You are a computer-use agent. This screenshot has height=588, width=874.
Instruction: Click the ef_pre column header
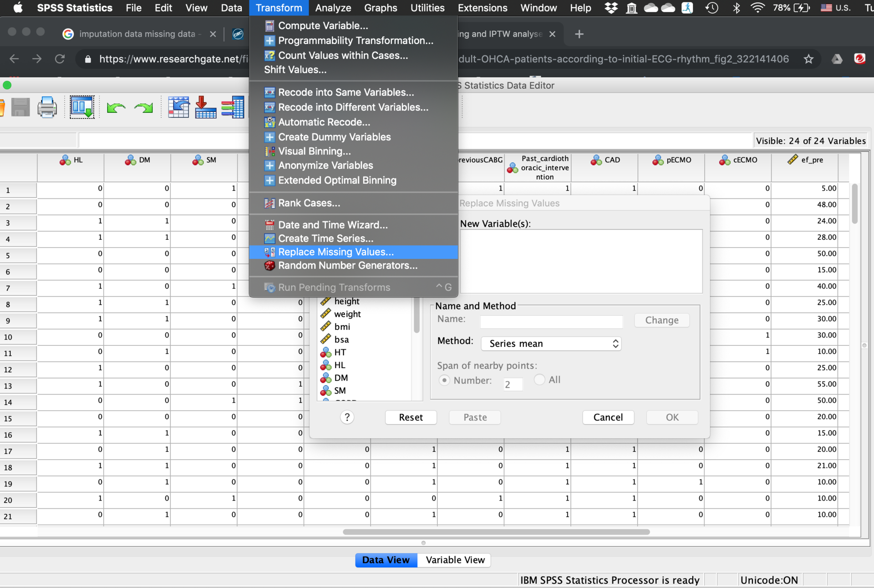click(x=805, y=167)
